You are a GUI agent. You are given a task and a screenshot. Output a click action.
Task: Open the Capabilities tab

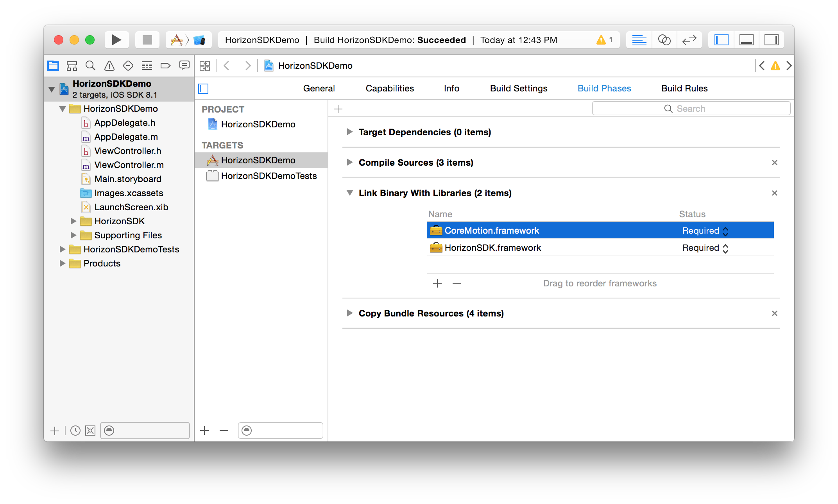[390, 89]
